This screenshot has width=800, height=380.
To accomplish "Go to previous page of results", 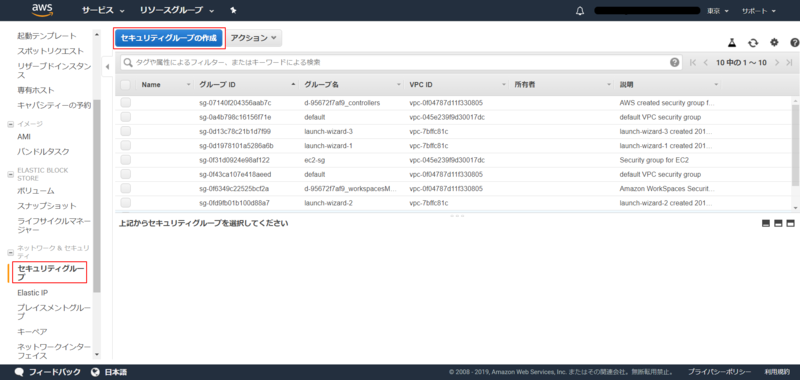I will pyautogui.click(x=706, y=63).
